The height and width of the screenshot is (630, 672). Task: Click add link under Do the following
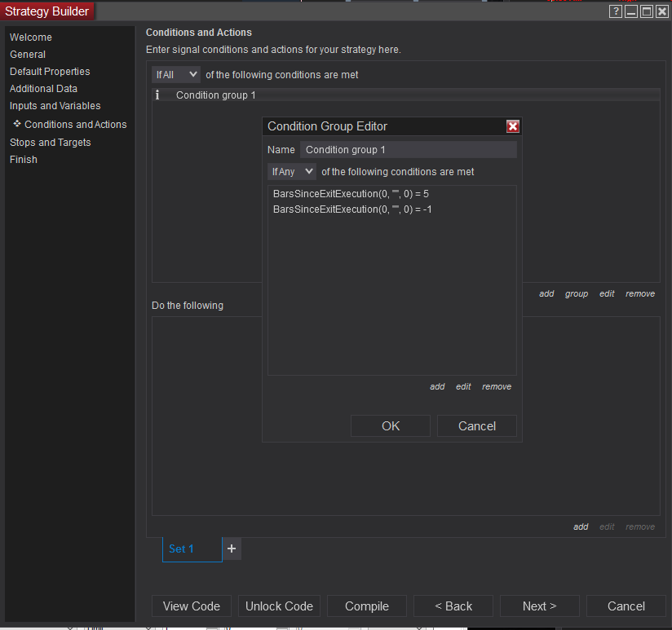pyautogui.click(x=581, y=526)
